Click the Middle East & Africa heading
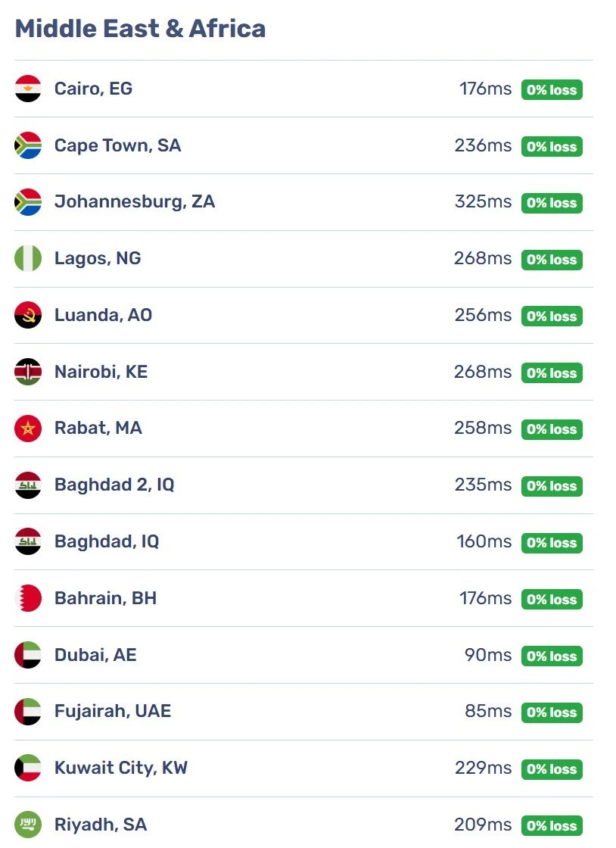Viewport: 616px width, 848px height. (141, 29)
